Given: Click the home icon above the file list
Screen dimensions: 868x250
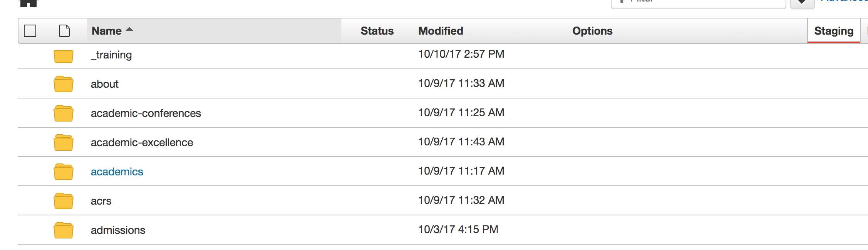Looking at the screenshot, I should tap(29, 3).
